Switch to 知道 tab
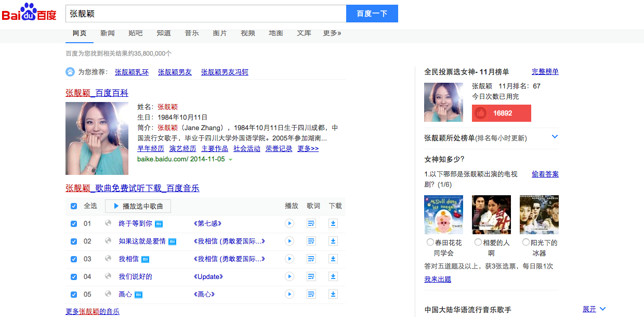Screen dimensions: 644x317 pyautogui.click(x=164, y=33)
